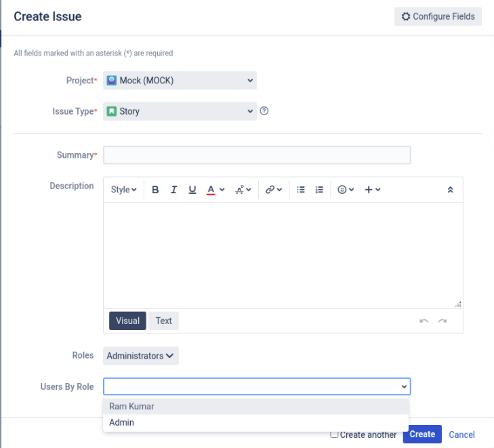Screen dimensions: 494x448
Task: Collapse the editor toolbar with double chevron
Action: (x=450, y=190)
